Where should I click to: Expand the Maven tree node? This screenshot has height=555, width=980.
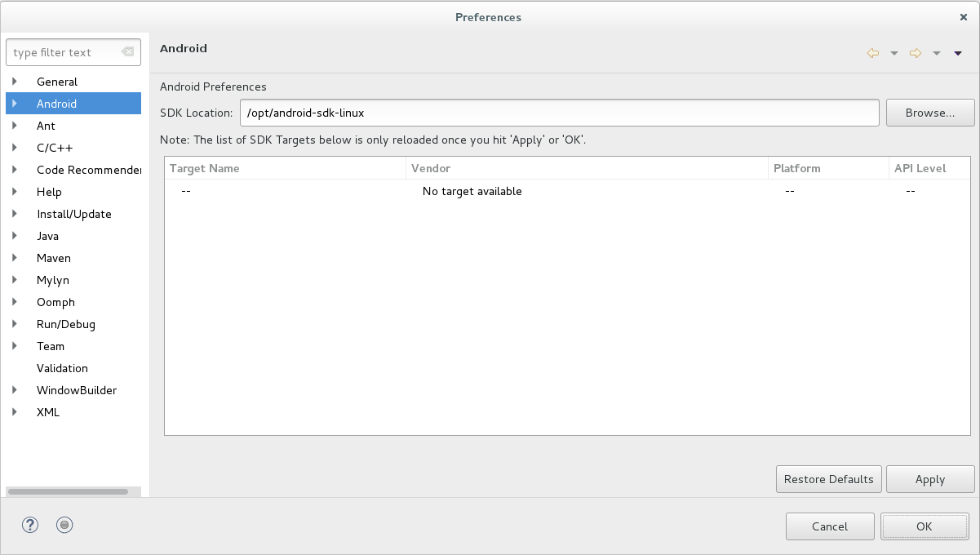click(15, 258)
